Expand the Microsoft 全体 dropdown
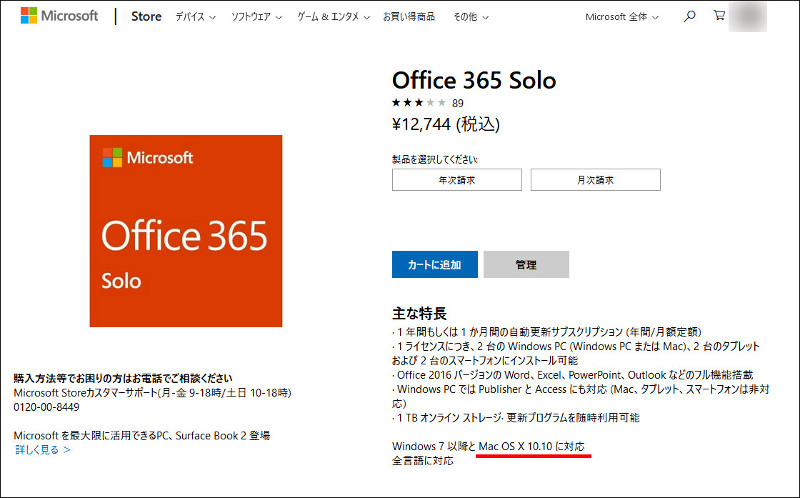 pos(621,17)
